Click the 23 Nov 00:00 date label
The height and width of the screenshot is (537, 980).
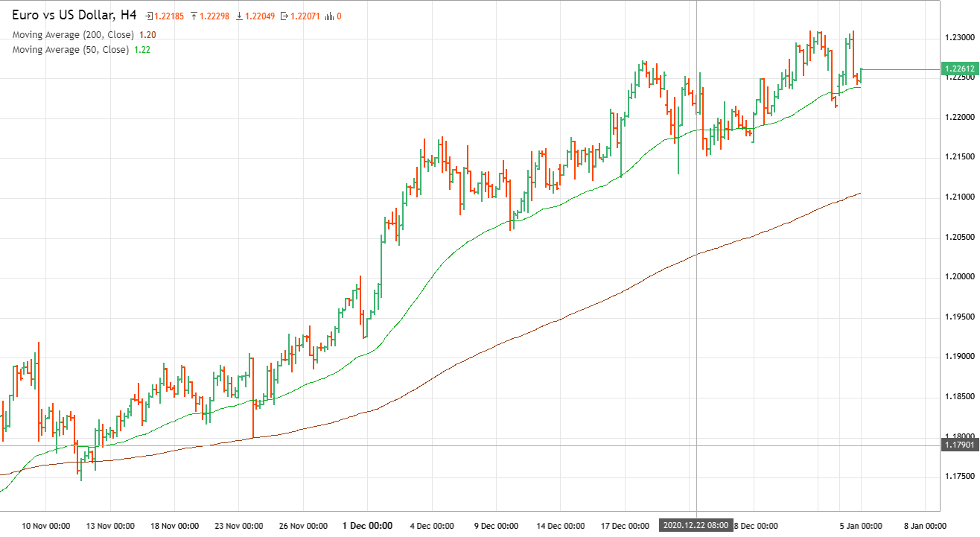point(238,526)
